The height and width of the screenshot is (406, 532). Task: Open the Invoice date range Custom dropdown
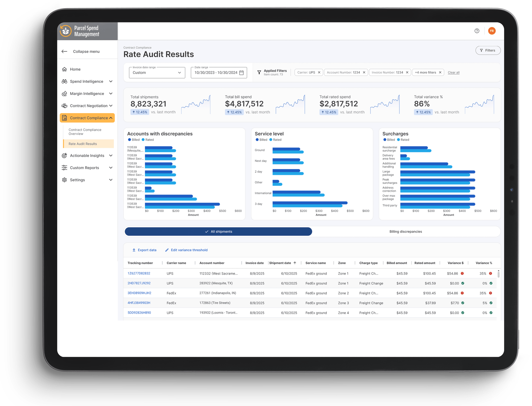(x=157, y=73)
